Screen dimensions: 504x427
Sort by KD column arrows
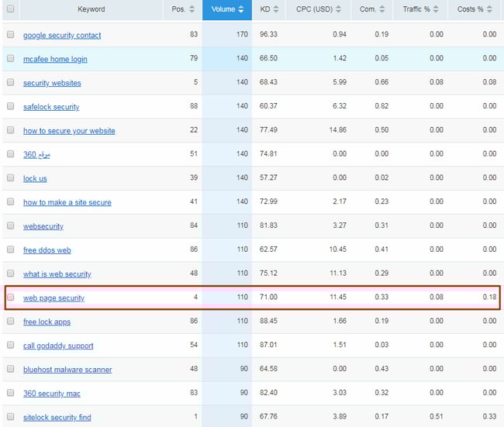tap(276, 9)
